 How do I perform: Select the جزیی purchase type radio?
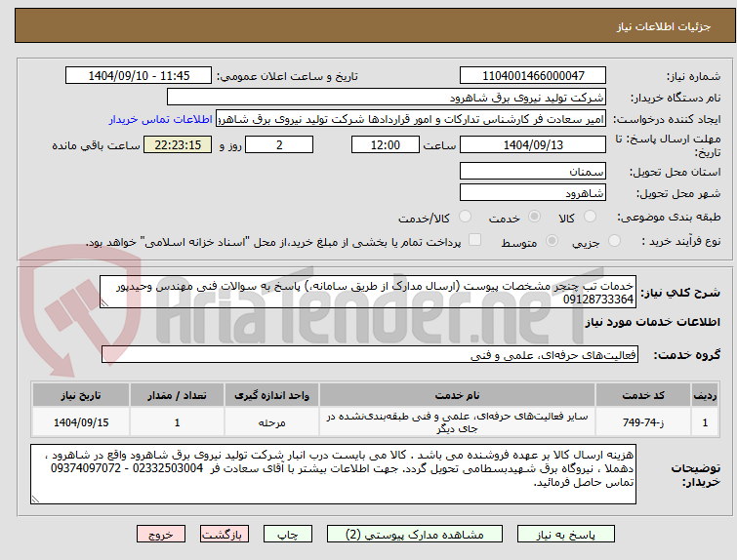tap(614, 241)
